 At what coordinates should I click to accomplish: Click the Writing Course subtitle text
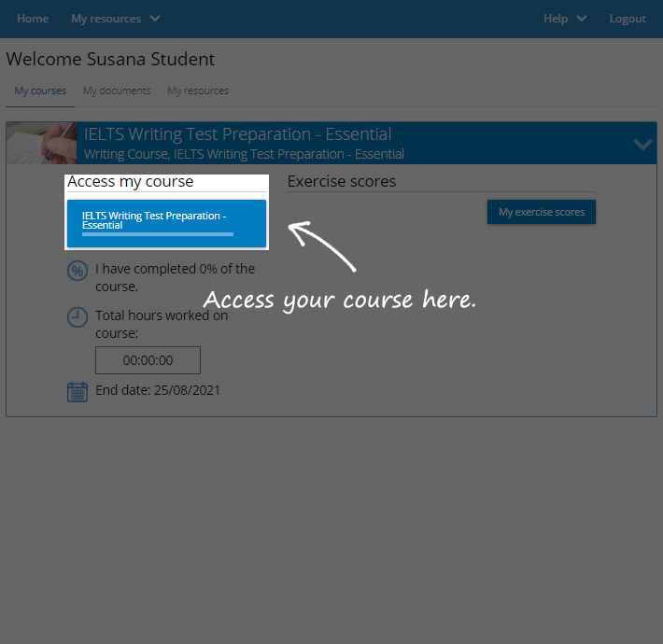[x=244, y=154]
